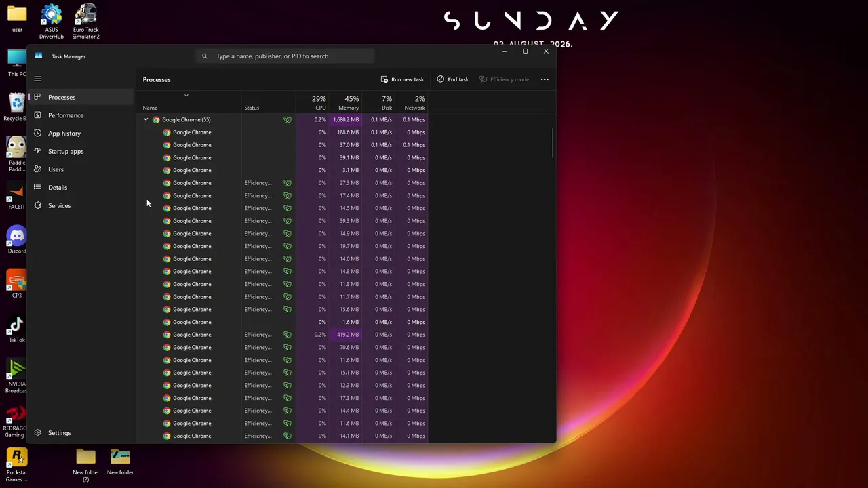This screenshot has width=868, height=488.
Task: Select the New folder (2) desktop icon
Action: (86, 465)
